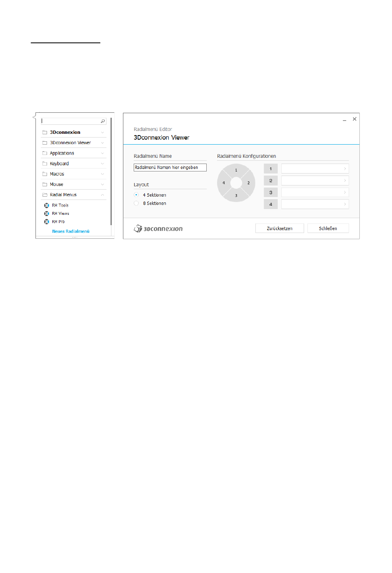Click the Macros folder icon
The width and height of the screenshot is (392, 573).
[x=45, y=174]
